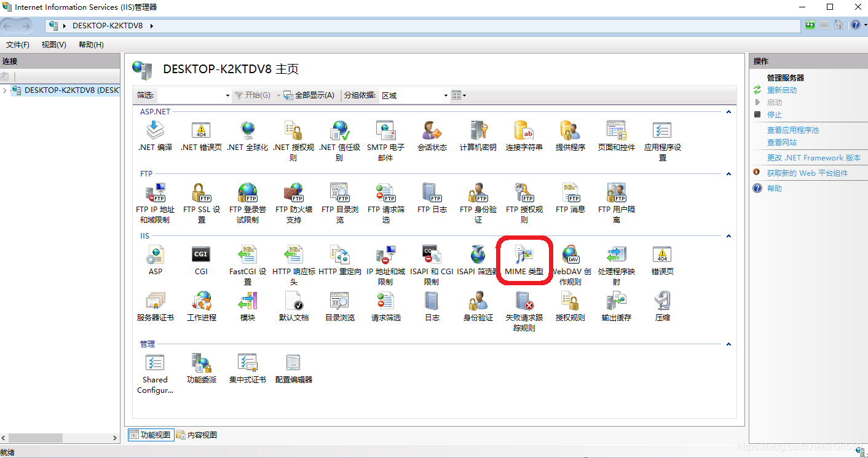The height and width of the screenshot is (458, 868).
Task: Click 查看应用程序池 link
Action: 793,130
